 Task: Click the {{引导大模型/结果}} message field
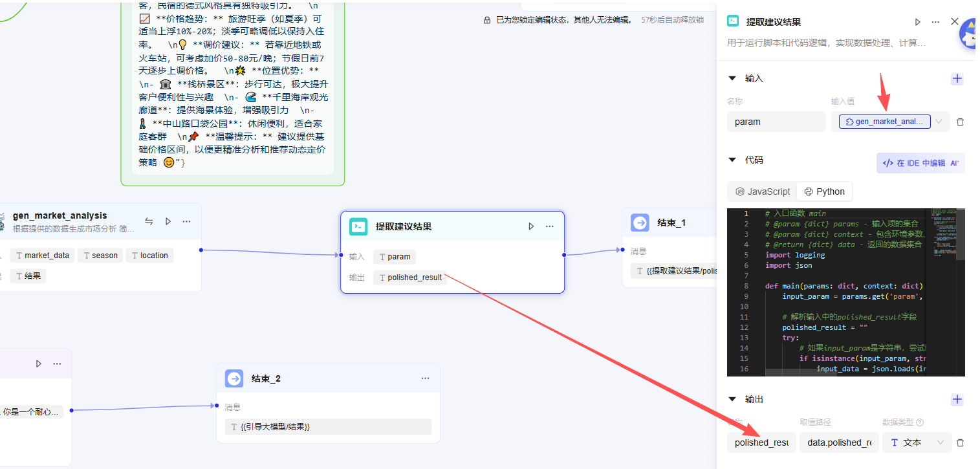pyautogui.click(x=328, y=427)
